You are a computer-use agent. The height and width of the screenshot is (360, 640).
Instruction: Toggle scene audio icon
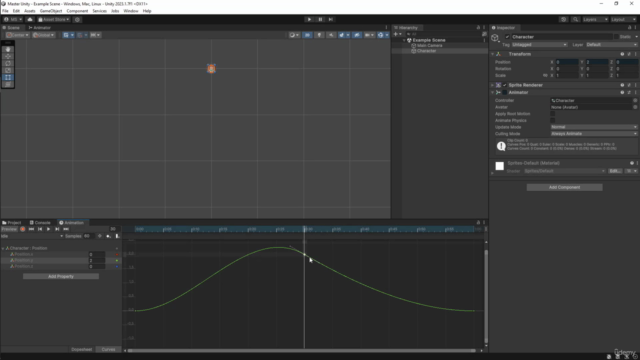click(x=331, y=35)
